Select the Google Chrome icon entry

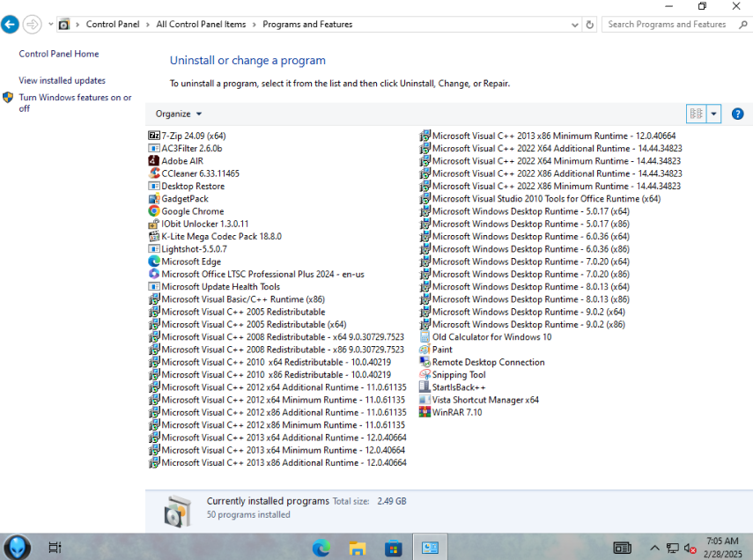(153, 210)
